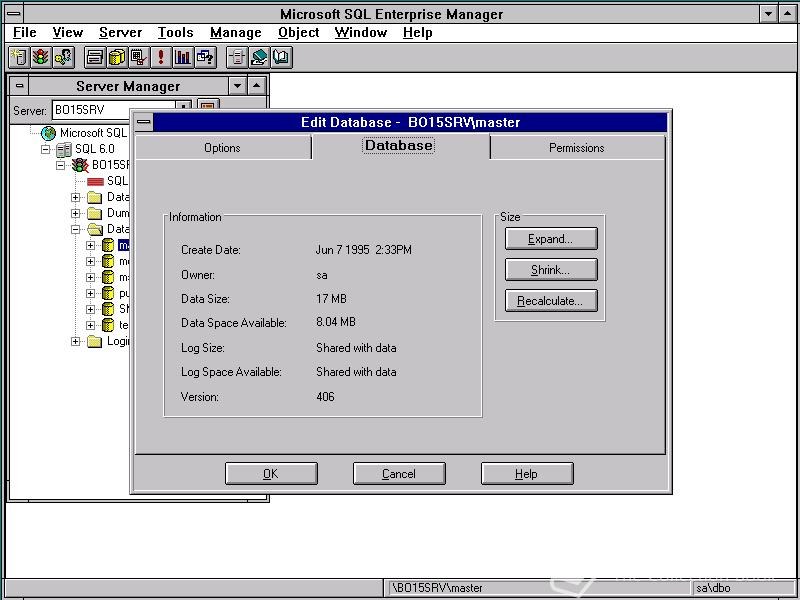Open the Edit Database dialog control menu box
This screenshot has height=600, width=800.
coord(144,122)
